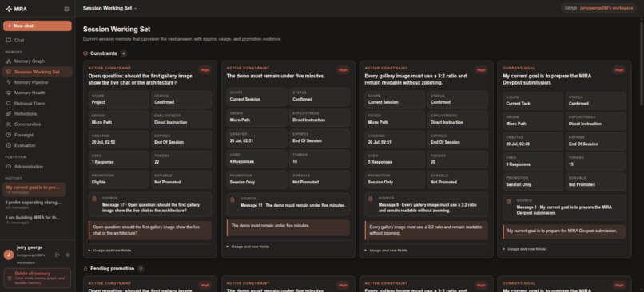The height and width of the screenshot is (292, 644).
Task: Click the Foresight clock icon
Action: click(9, 135)
